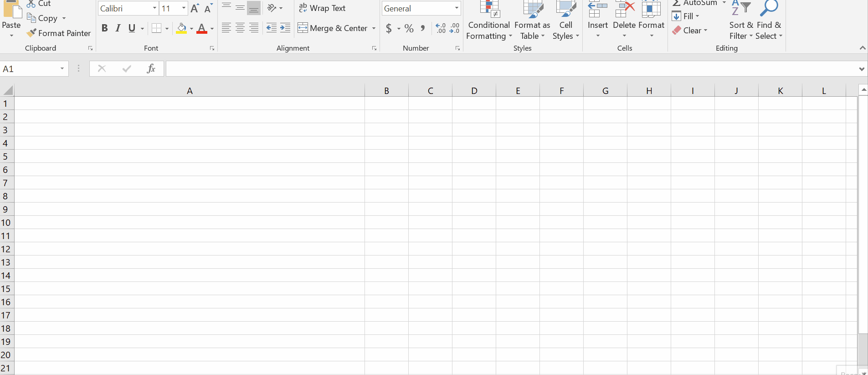Collapse the ribbon with the caret

point(862,48)
